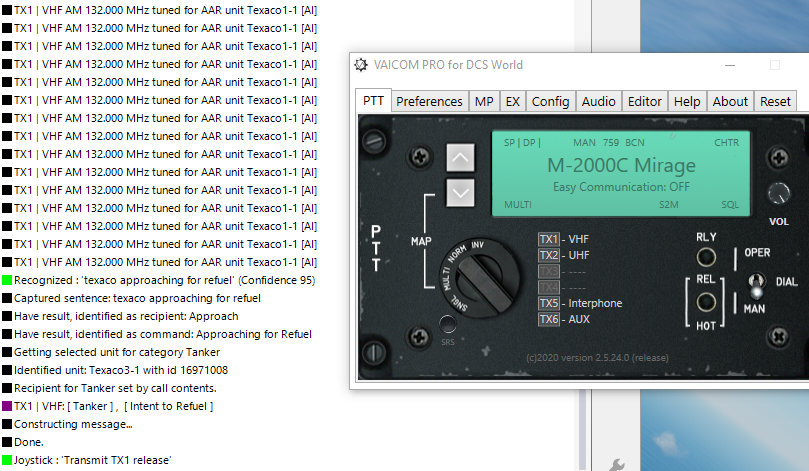Click the down arrow MAP button

460,192
